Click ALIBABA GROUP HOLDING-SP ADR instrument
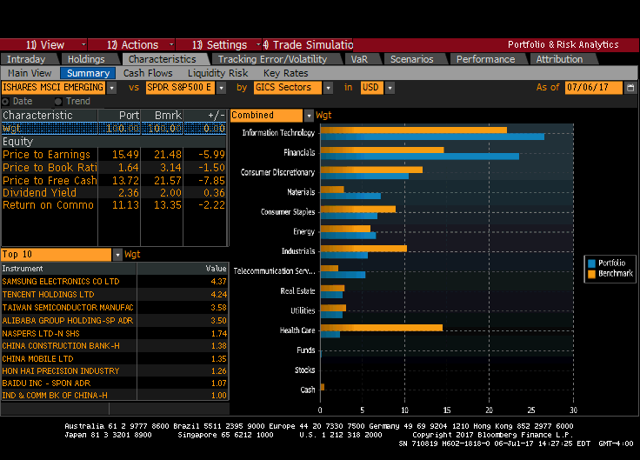Viewport: 640px width, 460px height. click(x=67, y=321)
